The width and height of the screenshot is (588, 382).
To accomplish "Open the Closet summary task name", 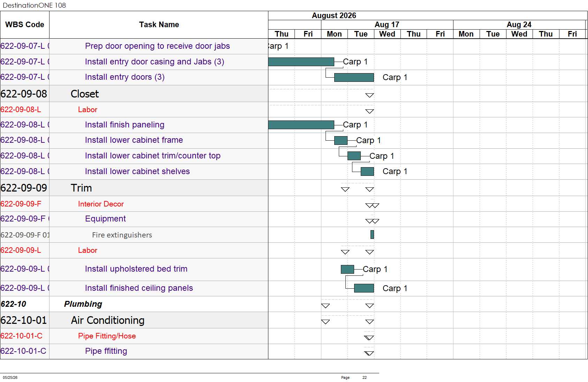I will 85,94.
